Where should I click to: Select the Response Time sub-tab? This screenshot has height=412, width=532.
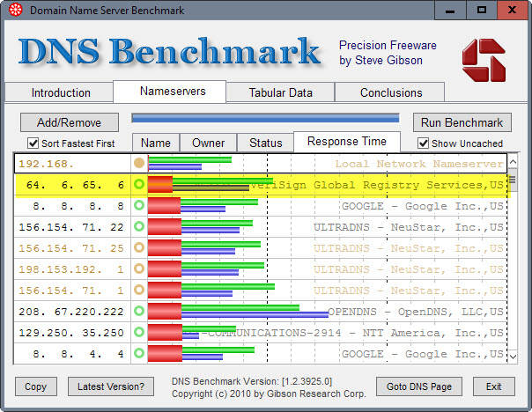[x=347, y=142]
